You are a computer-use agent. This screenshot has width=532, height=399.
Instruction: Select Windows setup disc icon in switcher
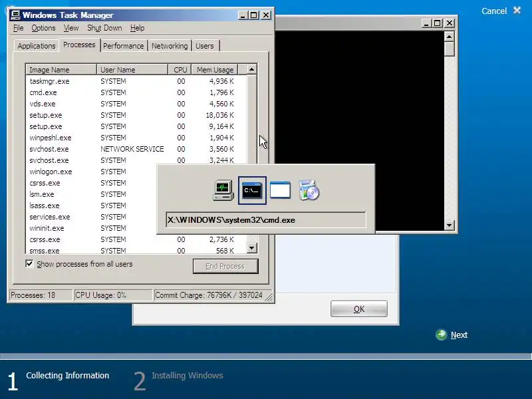tap(309, 190)
